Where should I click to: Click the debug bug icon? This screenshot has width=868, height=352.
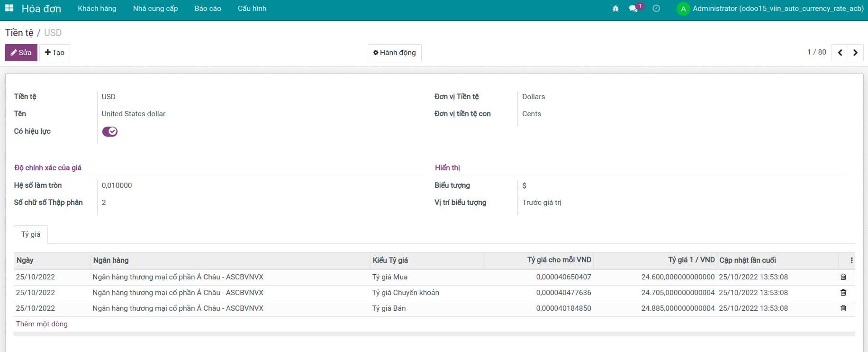(x=615, y=9)
